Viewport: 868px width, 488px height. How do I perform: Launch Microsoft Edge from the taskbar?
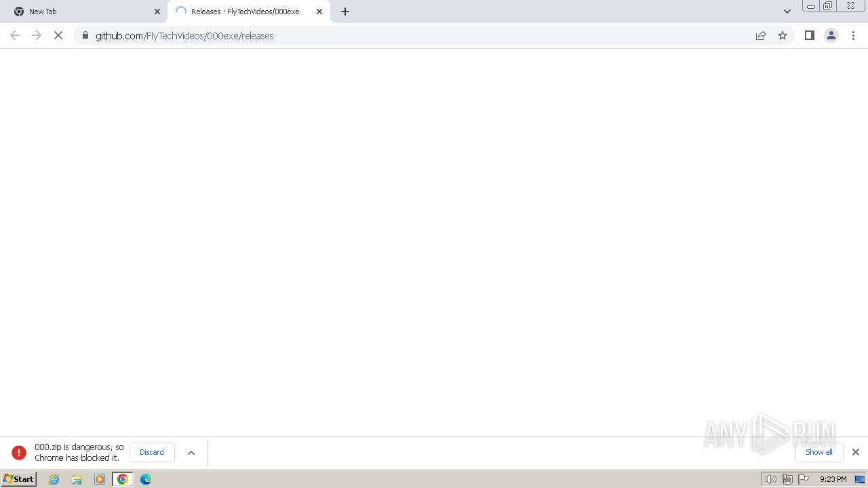tap(146, 479)
